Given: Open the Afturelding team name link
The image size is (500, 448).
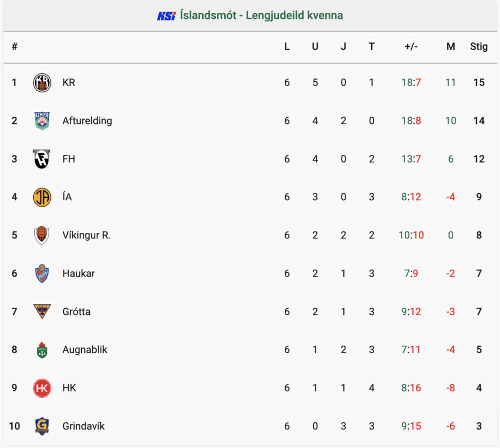Looking at the screenshot, I should click(87, 121).
